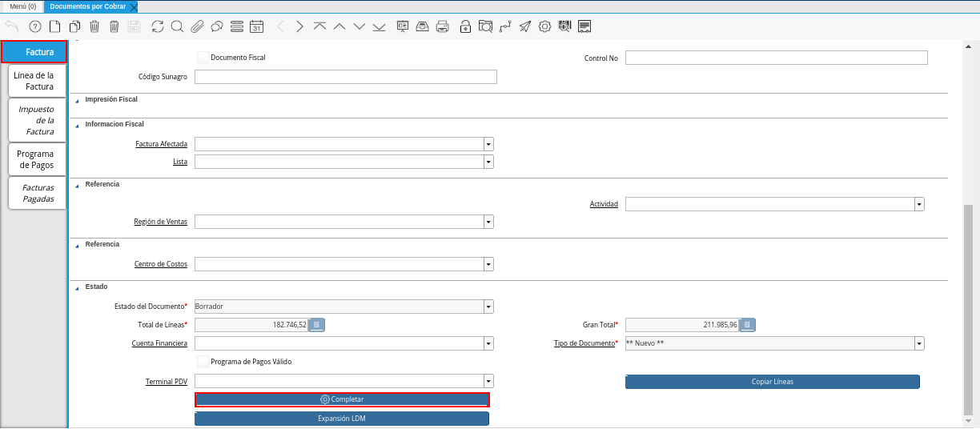Toggle grid view with stacked lines icon

coord(237,26)
